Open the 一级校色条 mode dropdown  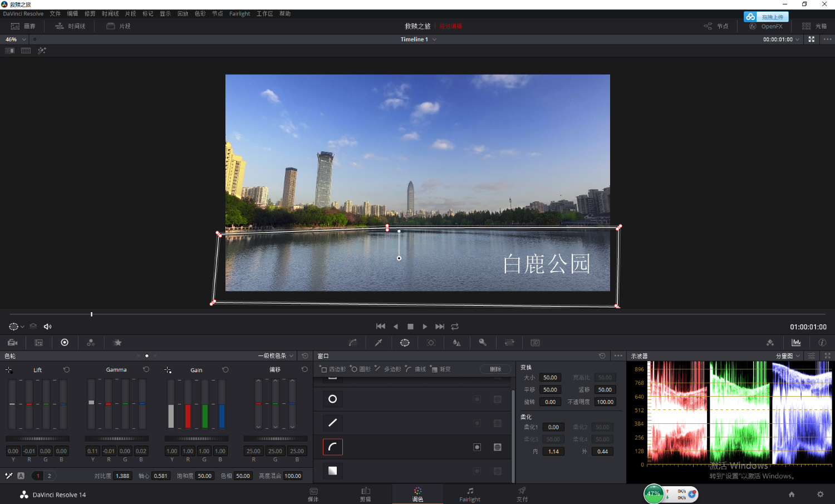pyautogui.click(x=276, y=356)
